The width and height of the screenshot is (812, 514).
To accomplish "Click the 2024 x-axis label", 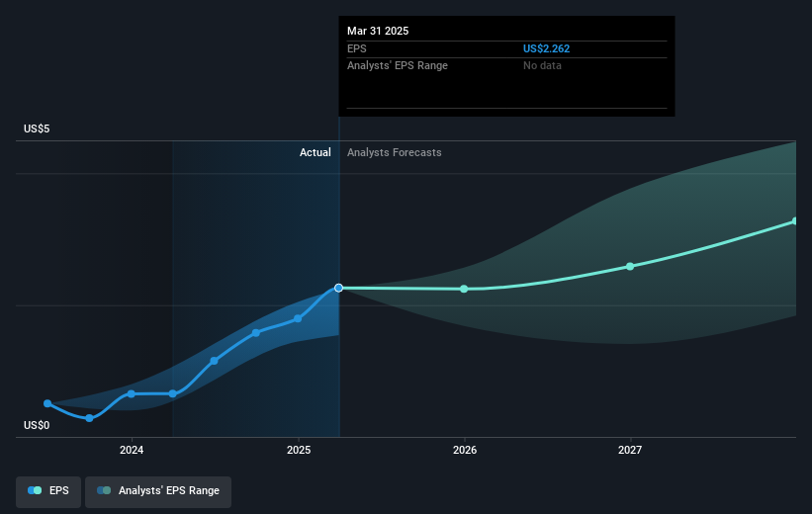I will [132, 450].
